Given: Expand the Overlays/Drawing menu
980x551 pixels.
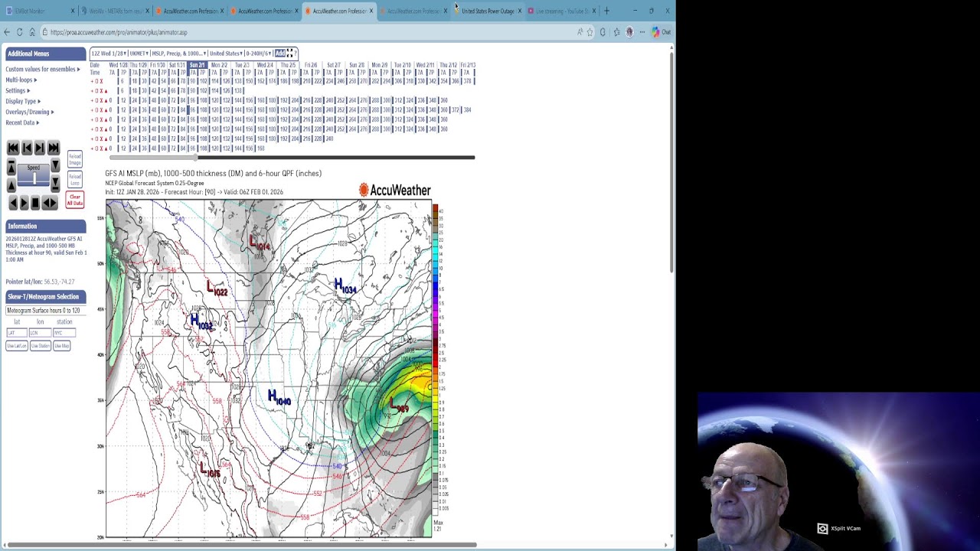Looking at the screenshot, I should [30, 112].
